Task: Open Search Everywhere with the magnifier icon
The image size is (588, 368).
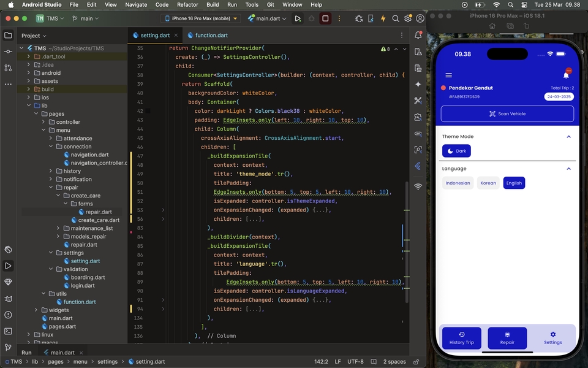Action: click(x=396, y=18)
